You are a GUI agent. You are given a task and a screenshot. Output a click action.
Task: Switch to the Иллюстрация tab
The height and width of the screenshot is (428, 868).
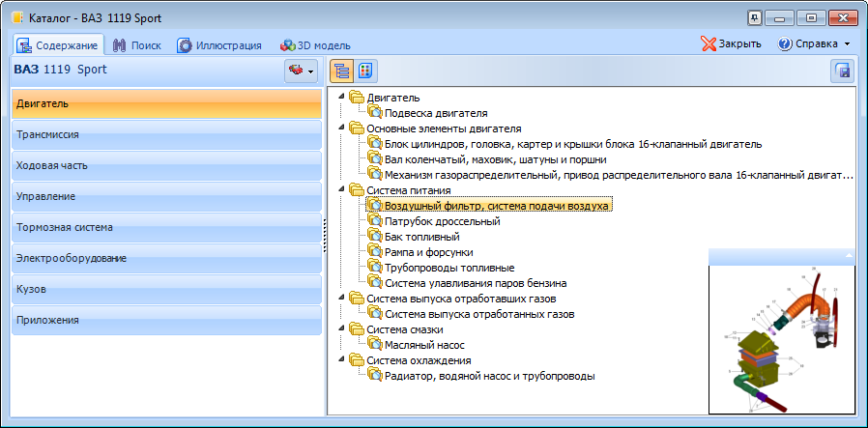[219, 44]
